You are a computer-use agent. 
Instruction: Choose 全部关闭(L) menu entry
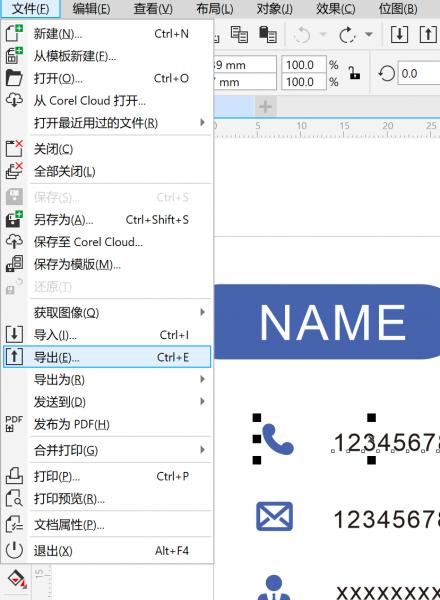(107, 171)
